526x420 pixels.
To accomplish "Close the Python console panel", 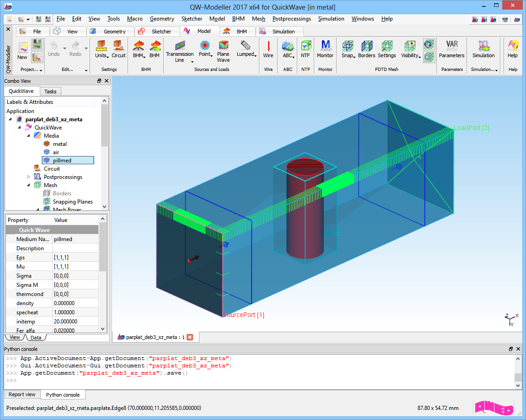I will pos(518,349).
